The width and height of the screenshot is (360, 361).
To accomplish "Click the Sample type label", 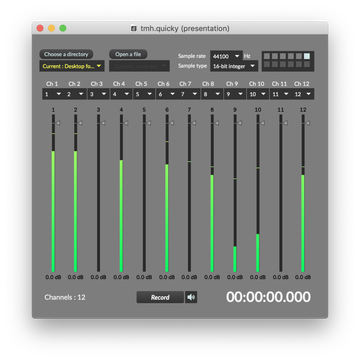I will click(192, 66).
